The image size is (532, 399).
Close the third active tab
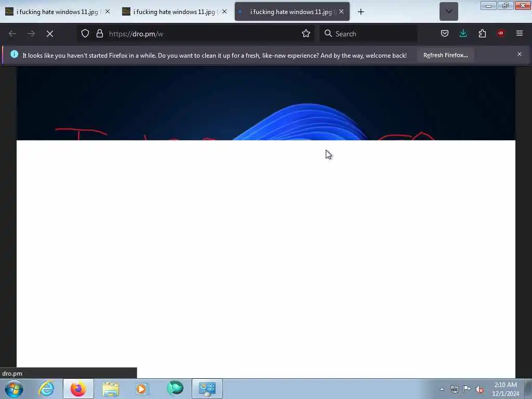pos(341,12)
